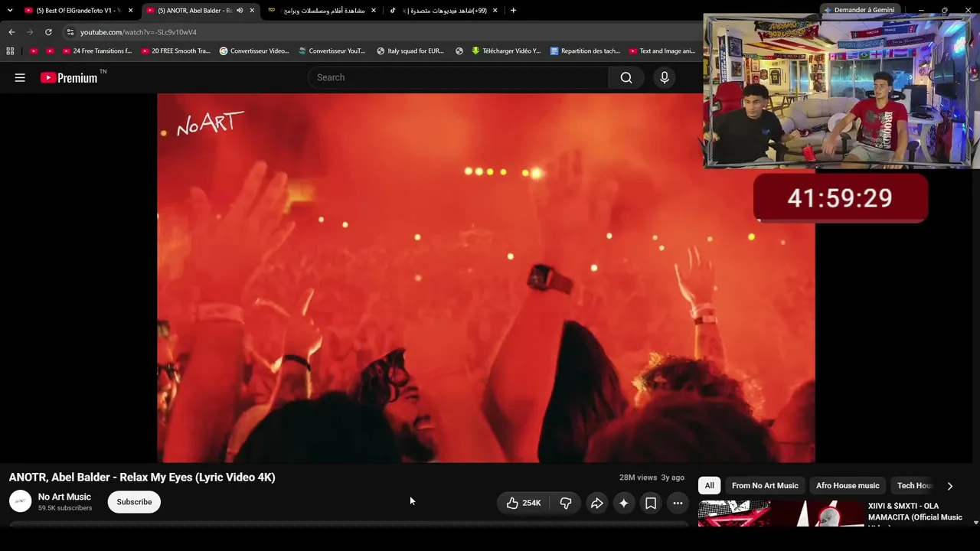The height and width of the screenshot is (551, 980).
Task: Open the Télécharger Vidéo Y... bookmark
Action: [x=506, y=51]
